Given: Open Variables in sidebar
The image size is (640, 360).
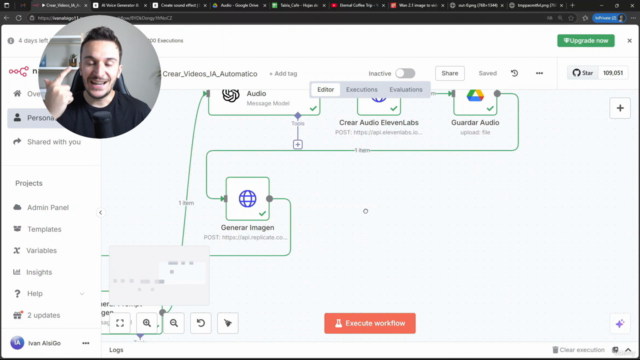Looking at the screenshot, I should point(42,251).
